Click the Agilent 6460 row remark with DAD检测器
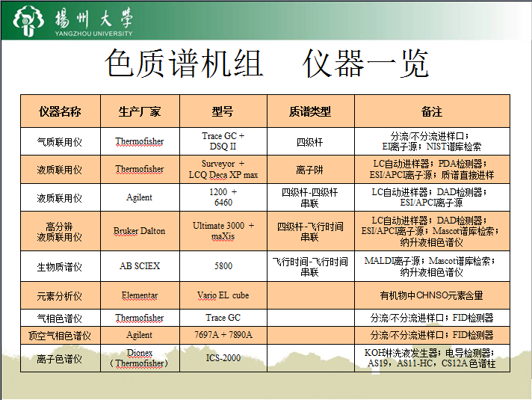Image resolution: width=532 pixels, height=400 pixels. [x=432, y=197]
